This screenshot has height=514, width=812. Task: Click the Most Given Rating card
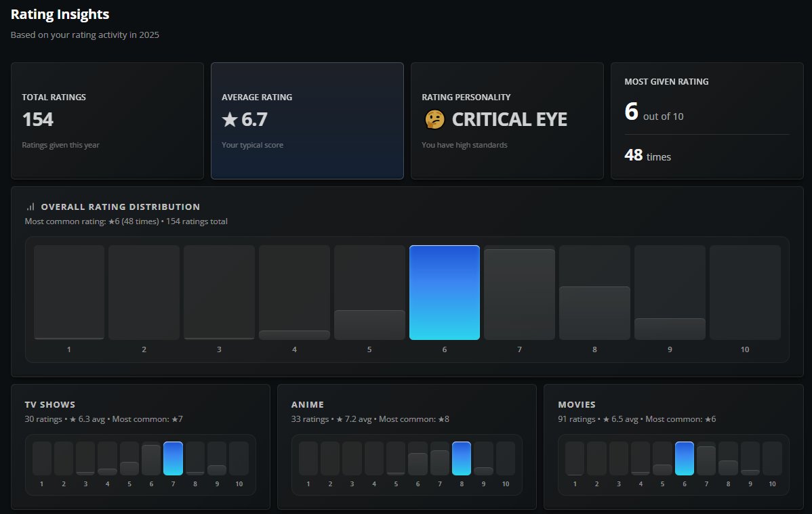click(x=707, y=121)
